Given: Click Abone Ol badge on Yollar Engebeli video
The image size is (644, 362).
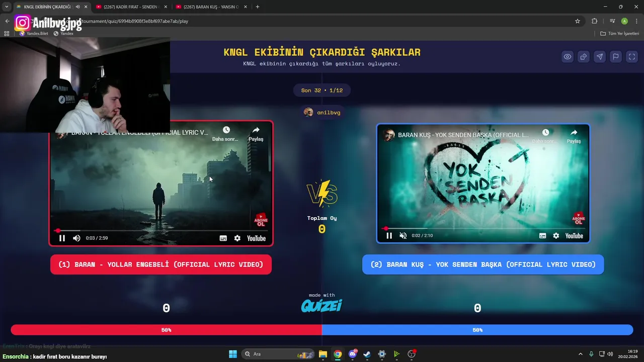Looking at the screenshot, I should click(261, 220).
